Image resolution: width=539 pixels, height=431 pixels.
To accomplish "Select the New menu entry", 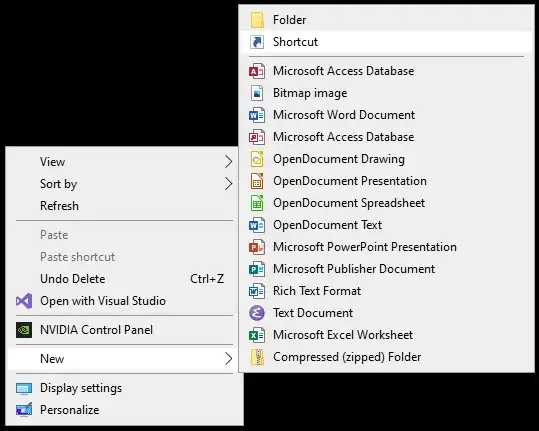I will 124,359.
